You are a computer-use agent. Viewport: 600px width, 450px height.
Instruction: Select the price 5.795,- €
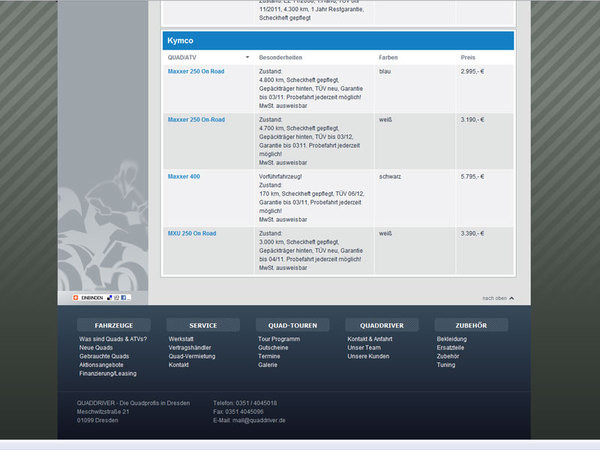click(x=472, y=176)
